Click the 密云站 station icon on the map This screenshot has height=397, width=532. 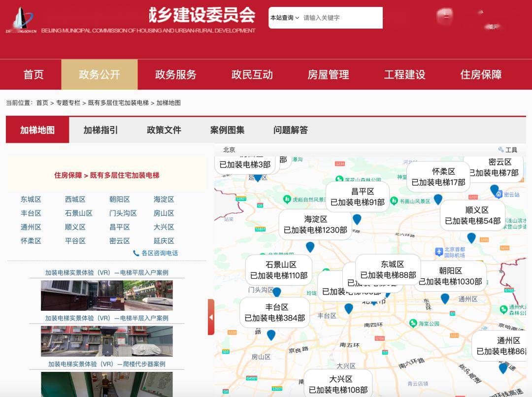coord(499,194)
